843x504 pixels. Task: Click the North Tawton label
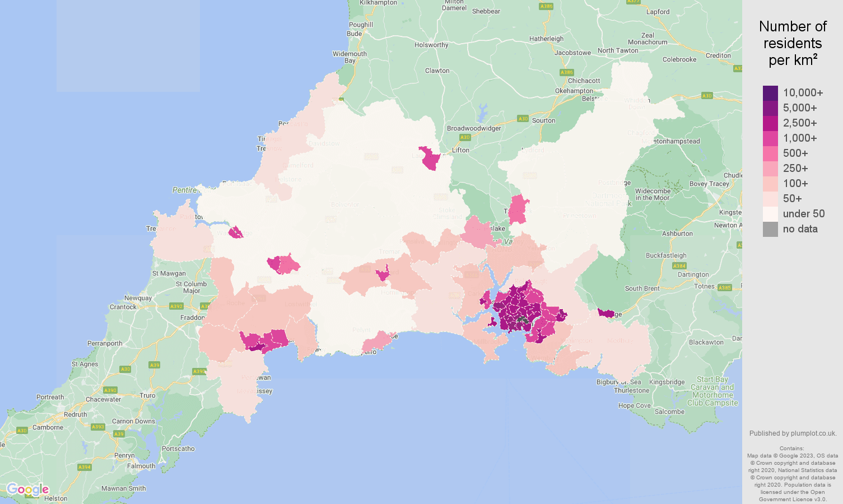coord(618,50)
